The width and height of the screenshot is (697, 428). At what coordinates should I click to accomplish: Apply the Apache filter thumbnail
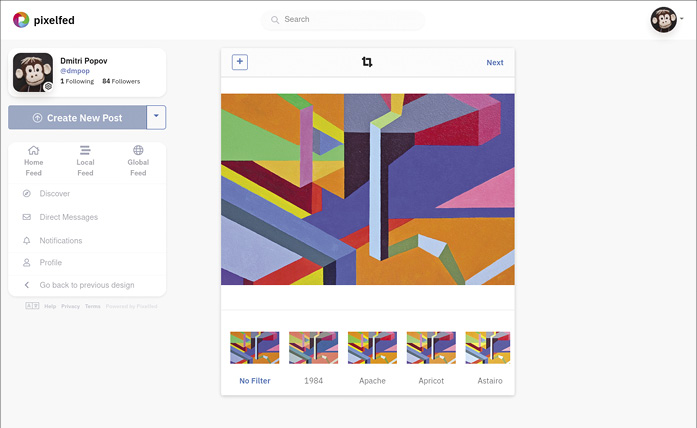[x=372, y=348]
